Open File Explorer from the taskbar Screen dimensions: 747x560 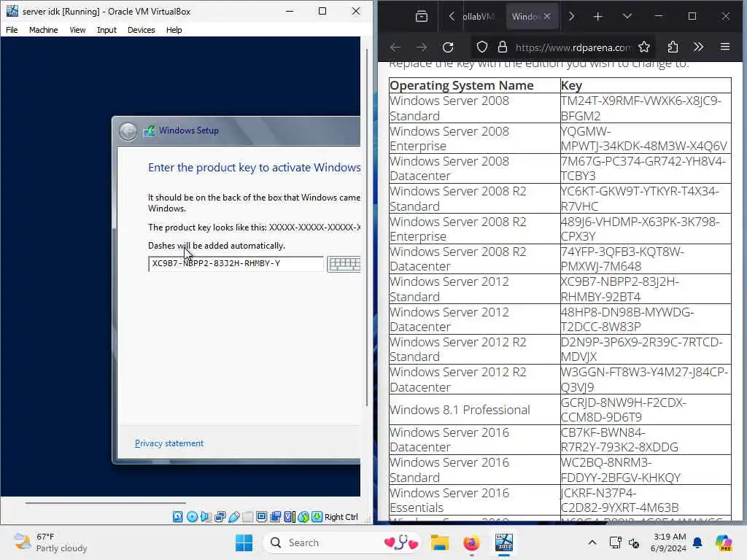[x=440, y=542]
